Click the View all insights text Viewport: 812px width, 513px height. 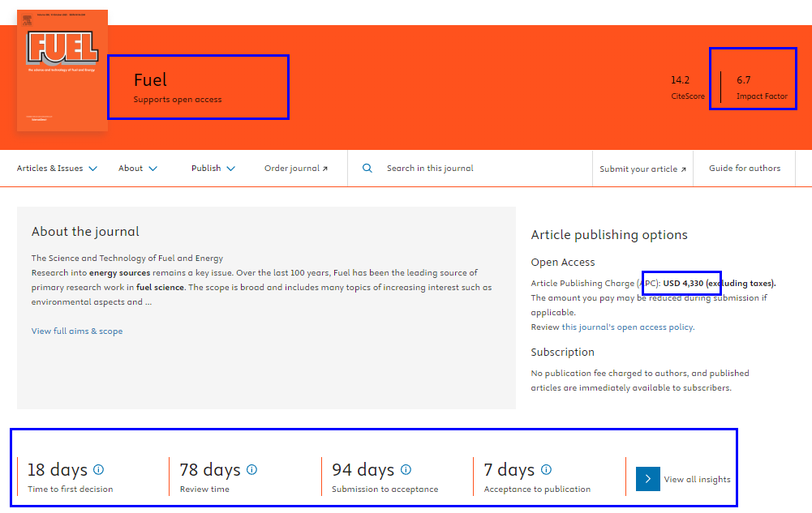[x=697, y=479]
